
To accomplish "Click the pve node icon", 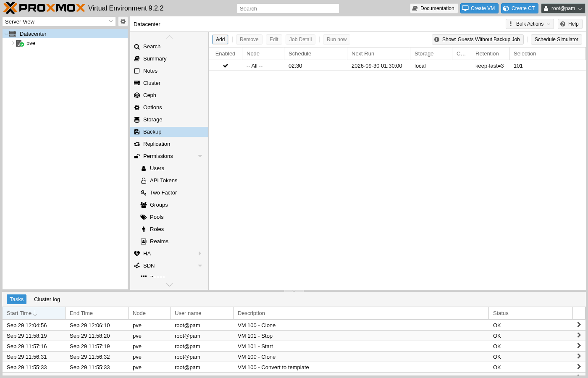I will (x=20, y=43).
